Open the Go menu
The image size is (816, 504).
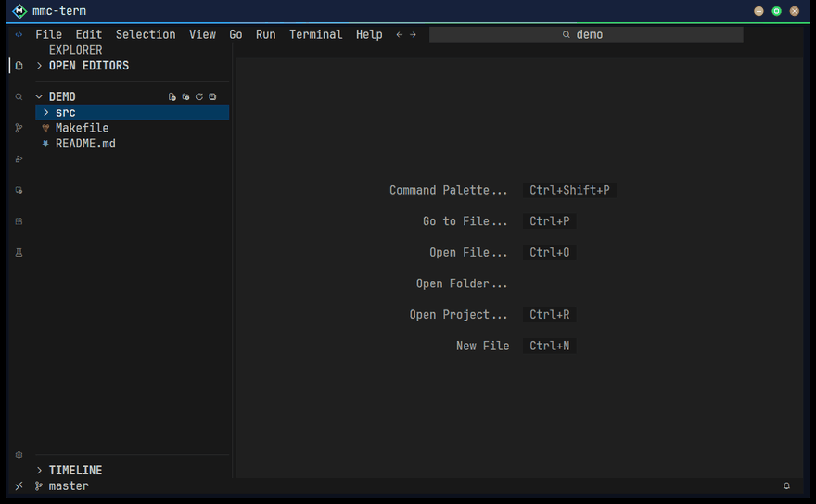pos(236,35)
